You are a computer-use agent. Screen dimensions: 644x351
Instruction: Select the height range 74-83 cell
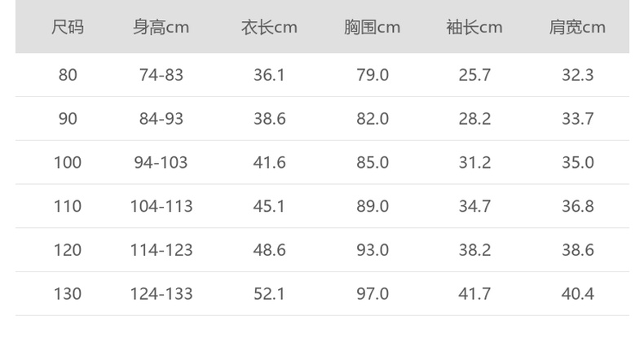click(161, 75)
